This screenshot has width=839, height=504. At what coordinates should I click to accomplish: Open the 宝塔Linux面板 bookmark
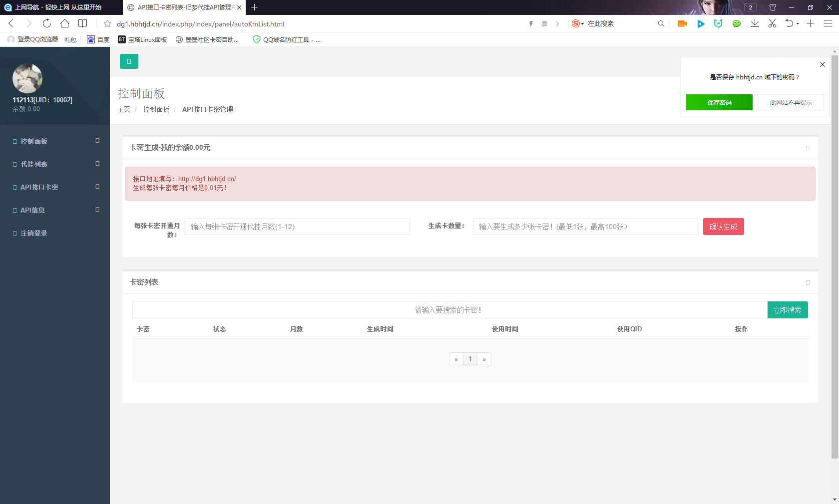point(142,39)
